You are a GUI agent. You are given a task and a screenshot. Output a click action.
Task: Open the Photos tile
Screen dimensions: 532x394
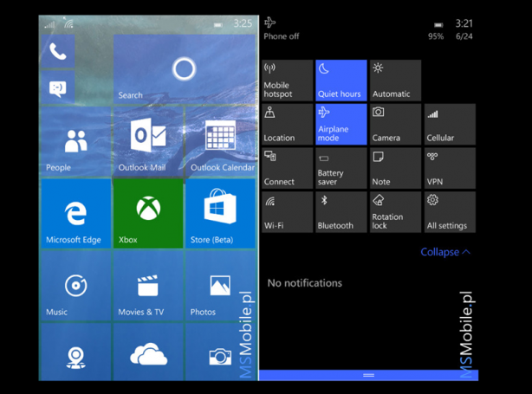tap(221, 286)
